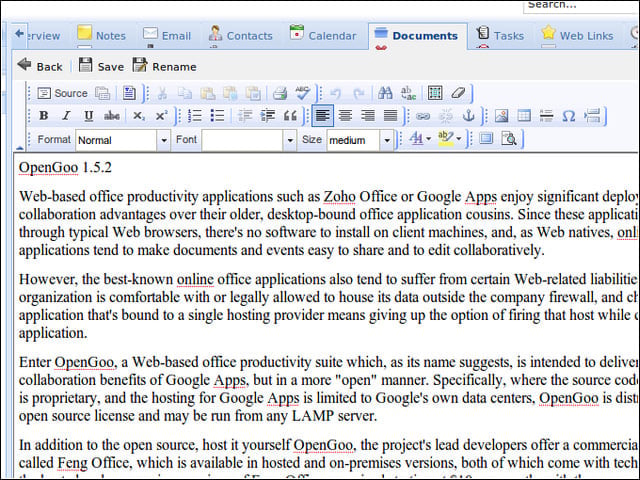Select Justify alignment
Image resolution: width=640 pixels, height=480 pixels.
tap(391, 116)
